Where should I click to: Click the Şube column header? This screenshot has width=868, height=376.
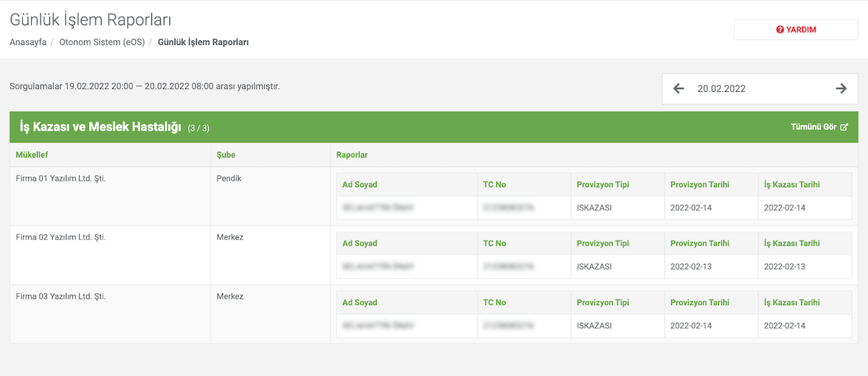[x=226, y=155]
